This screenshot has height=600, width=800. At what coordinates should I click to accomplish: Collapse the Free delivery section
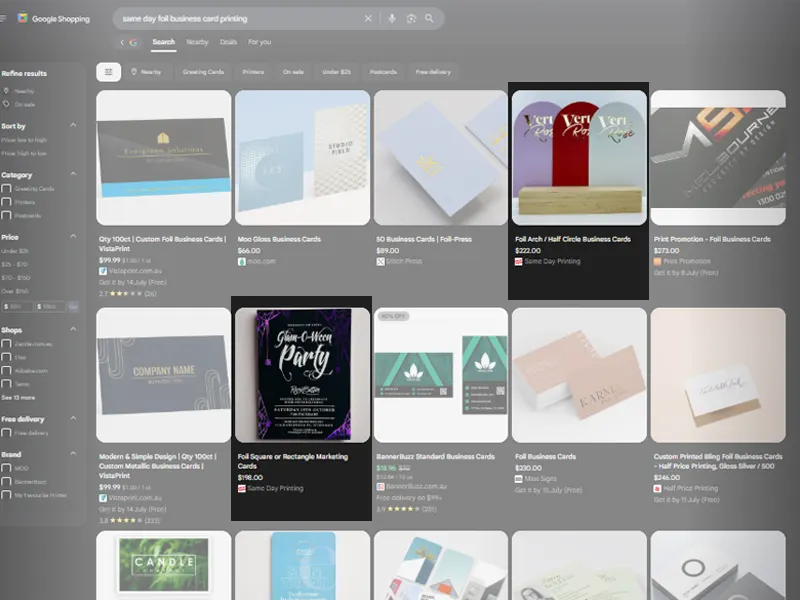(x=73, y=418)
